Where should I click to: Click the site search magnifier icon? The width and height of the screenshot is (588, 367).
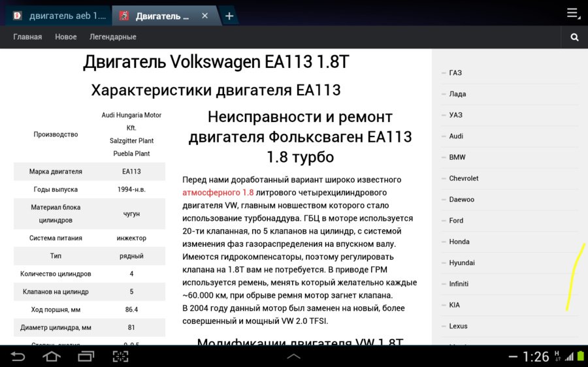pyautogui.click(x=574, y=37)
